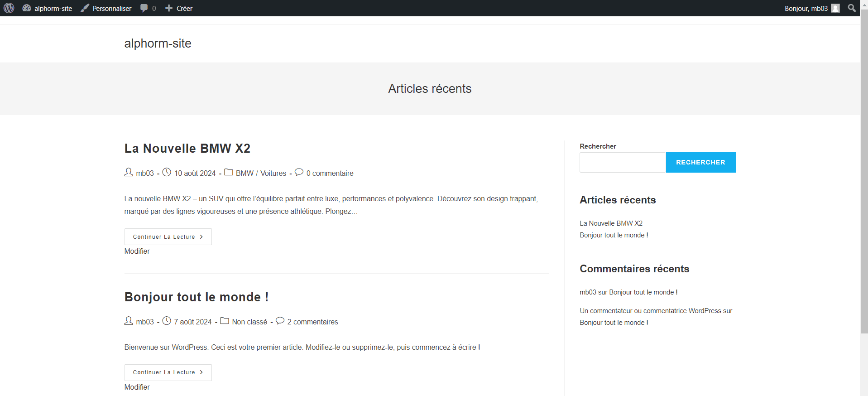Viewport: 868px width, 396px height.
Task: Open the admin bar search magnifier
Action: pos(852,8)
